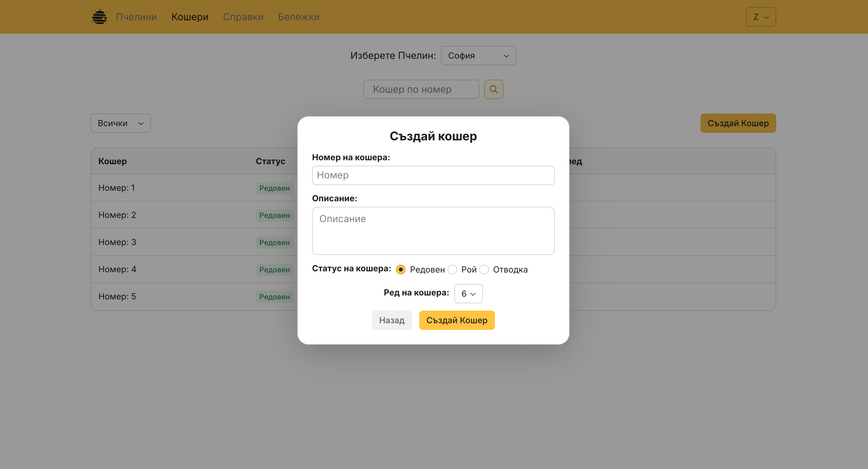Click the Номер input field
Image resolution: width=868 pixels, height=469 pixels.
(433, 175)
